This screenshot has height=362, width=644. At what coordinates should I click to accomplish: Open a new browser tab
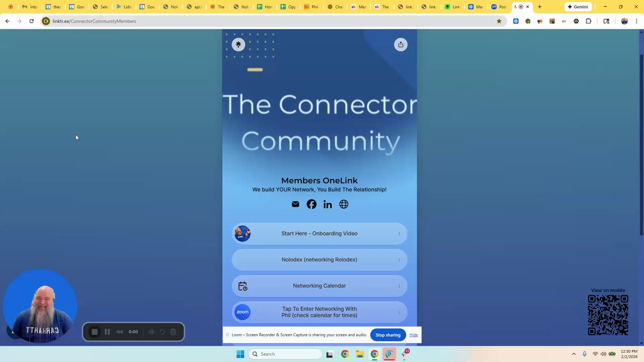(539, 7)
